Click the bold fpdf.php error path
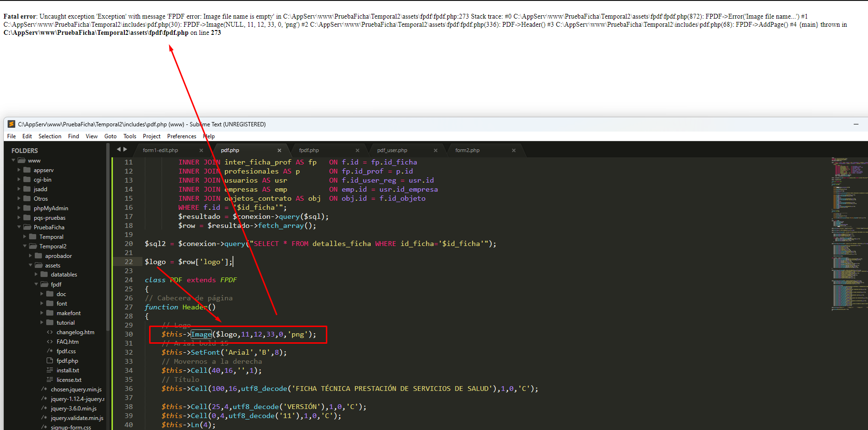This screenshot has width=868, height=430. coord(96,33)
